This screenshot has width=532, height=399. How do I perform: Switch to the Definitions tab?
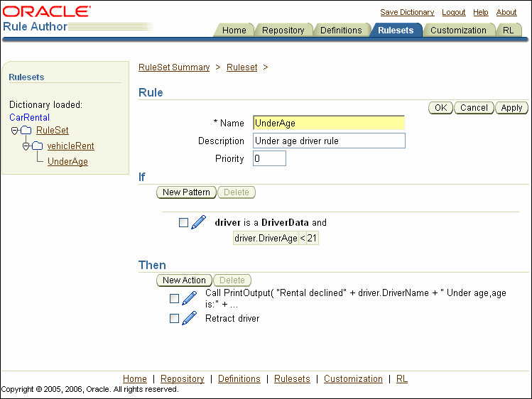click(341, 30)
